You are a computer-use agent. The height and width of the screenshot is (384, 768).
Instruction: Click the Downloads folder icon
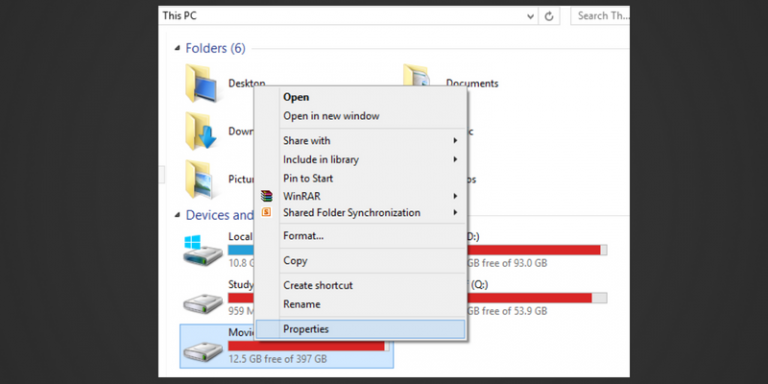[201, 132]
